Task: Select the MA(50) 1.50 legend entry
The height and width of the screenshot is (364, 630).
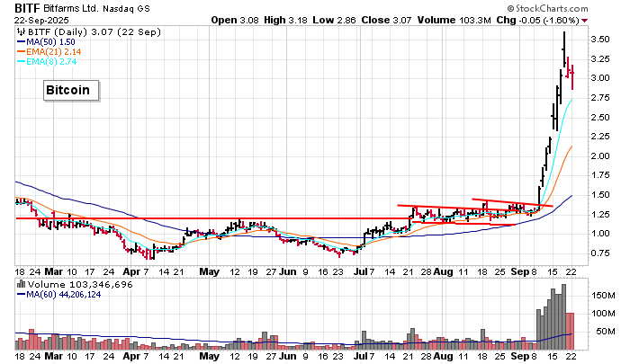Action: pyautogui.click(x=51, y=42)
